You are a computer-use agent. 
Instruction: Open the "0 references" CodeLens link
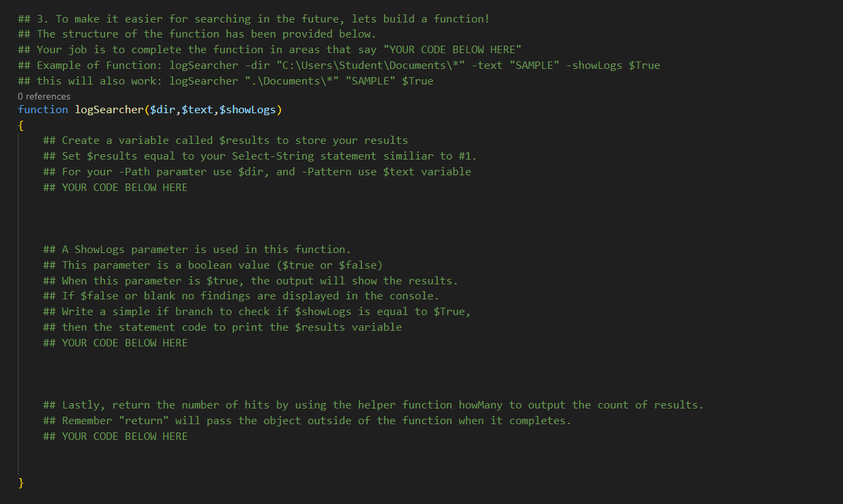coord(44,96)
